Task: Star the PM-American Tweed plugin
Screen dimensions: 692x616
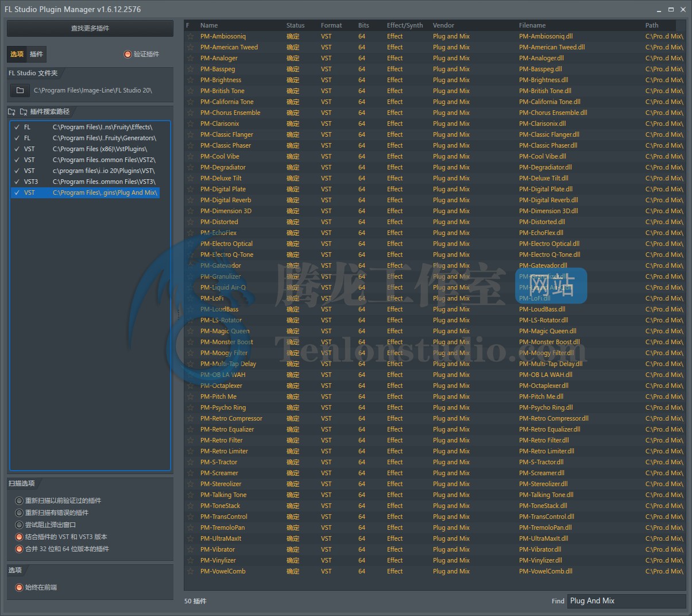Action: coord(190,47)
